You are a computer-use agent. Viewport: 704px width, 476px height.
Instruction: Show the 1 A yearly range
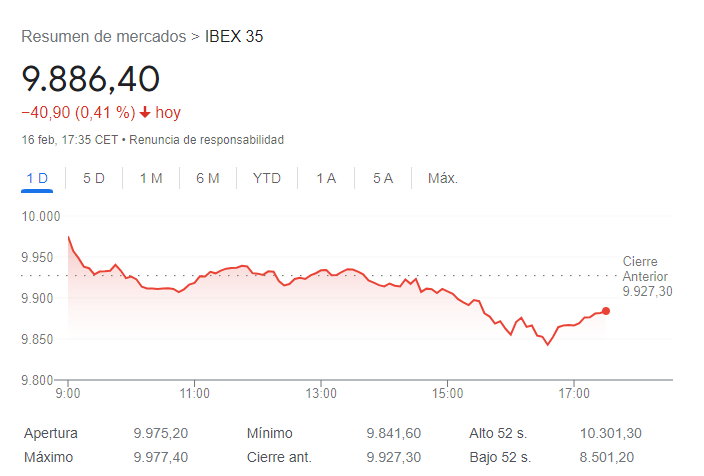[326, 178]
